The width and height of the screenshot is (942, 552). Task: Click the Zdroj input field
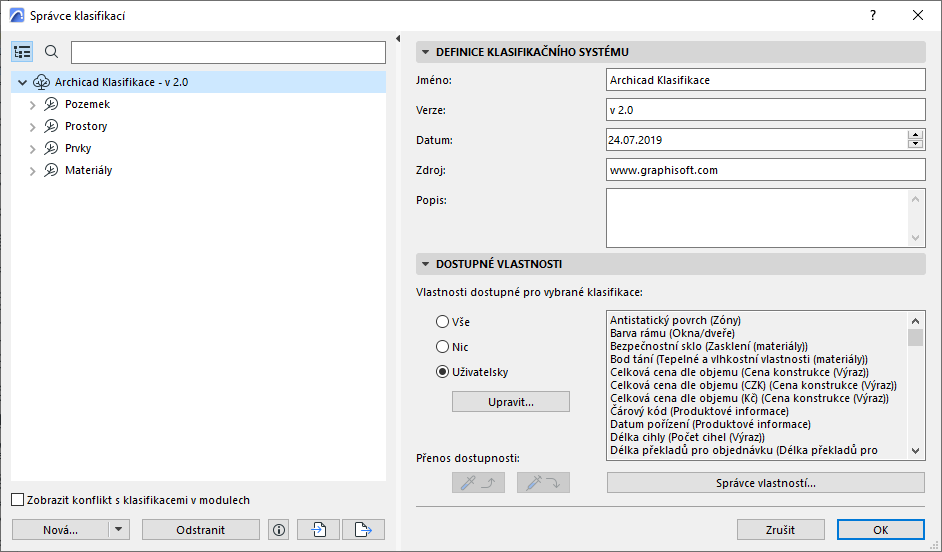(765, 170)
